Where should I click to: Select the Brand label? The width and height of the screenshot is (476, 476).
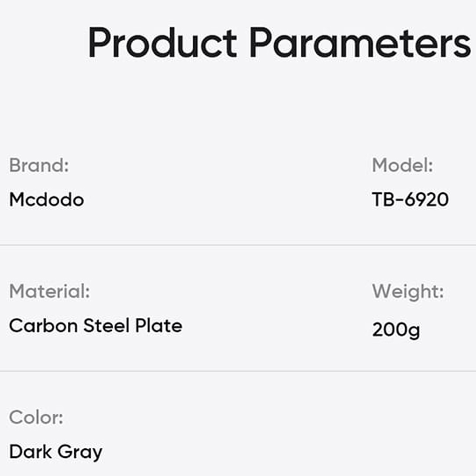coord(39,165)
